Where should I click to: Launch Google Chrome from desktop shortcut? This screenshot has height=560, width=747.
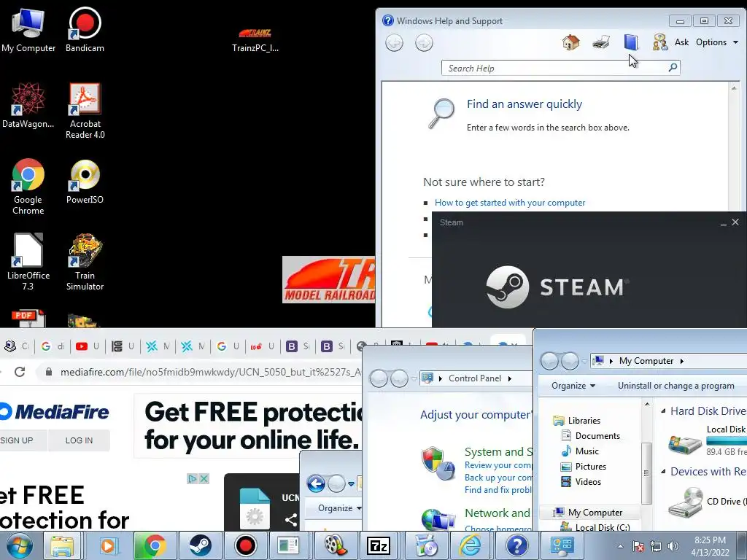click(x=28, y=186)
